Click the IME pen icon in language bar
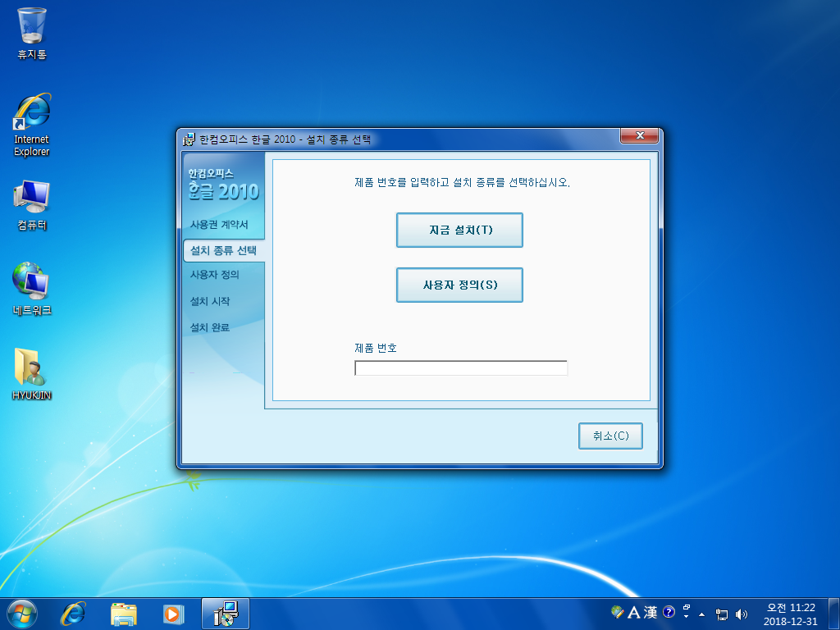This screenshot has width=840, height=630. tap(617, 612)
